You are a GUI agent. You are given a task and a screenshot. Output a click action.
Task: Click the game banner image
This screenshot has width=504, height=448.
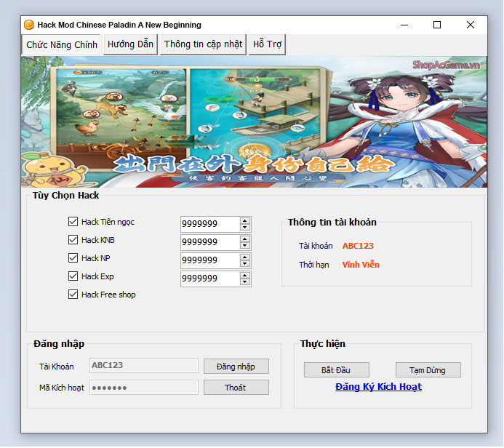254,122
